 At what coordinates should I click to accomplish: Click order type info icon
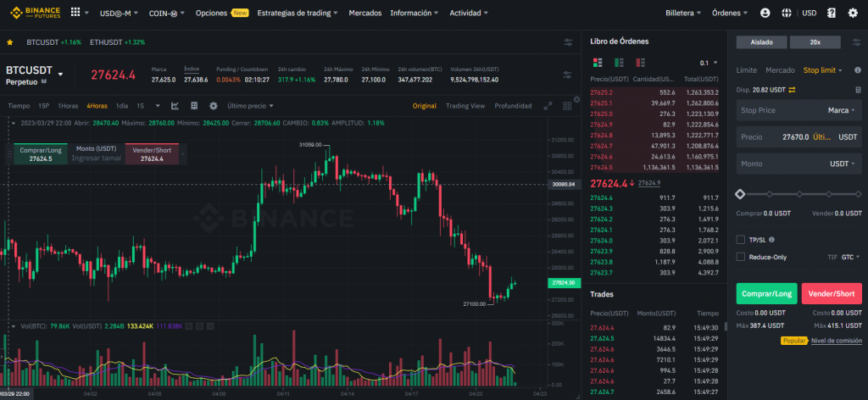pyautogui.click(x=858, y=70)
